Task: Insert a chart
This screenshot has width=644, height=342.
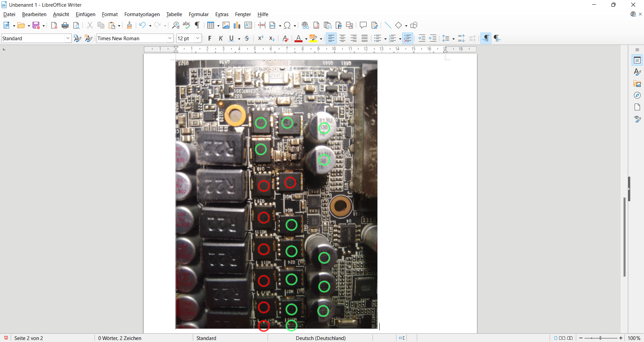Action: 237,25
